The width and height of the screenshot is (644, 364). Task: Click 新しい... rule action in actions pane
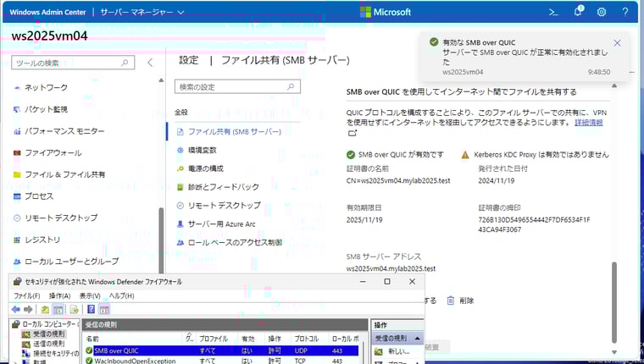click(x=397, y=351)
